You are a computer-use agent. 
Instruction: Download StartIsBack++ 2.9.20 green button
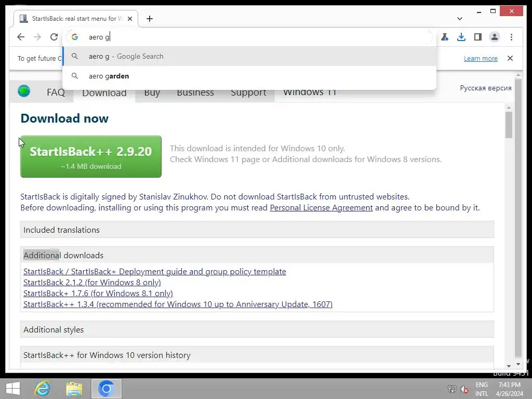pos(91,156)
